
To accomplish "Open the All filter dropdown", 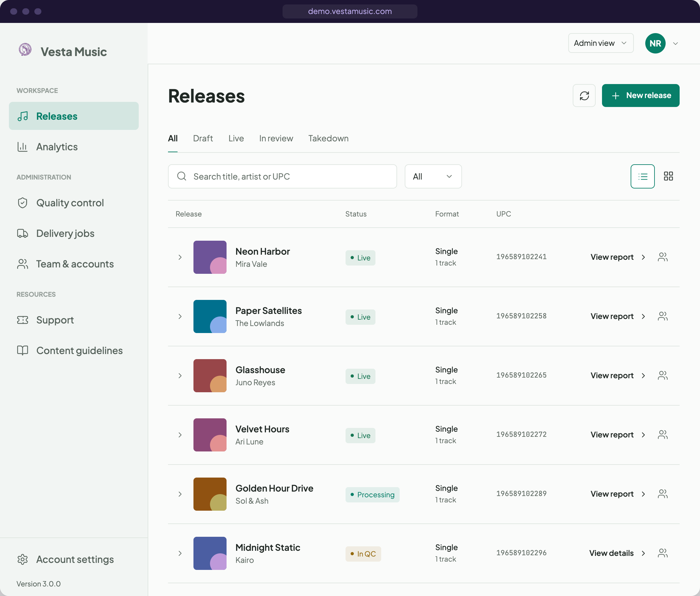I will [x=433, y=176].
